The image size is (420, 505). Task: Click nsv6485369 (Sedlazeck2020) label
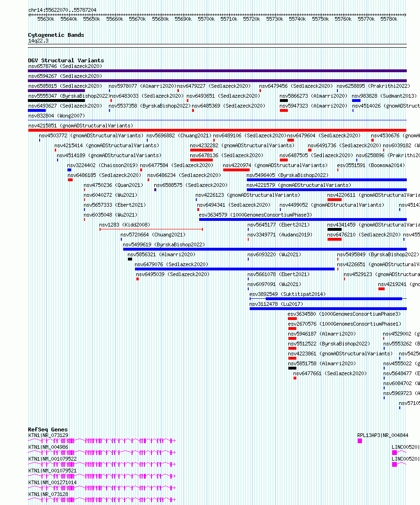(x=228, y=106)
